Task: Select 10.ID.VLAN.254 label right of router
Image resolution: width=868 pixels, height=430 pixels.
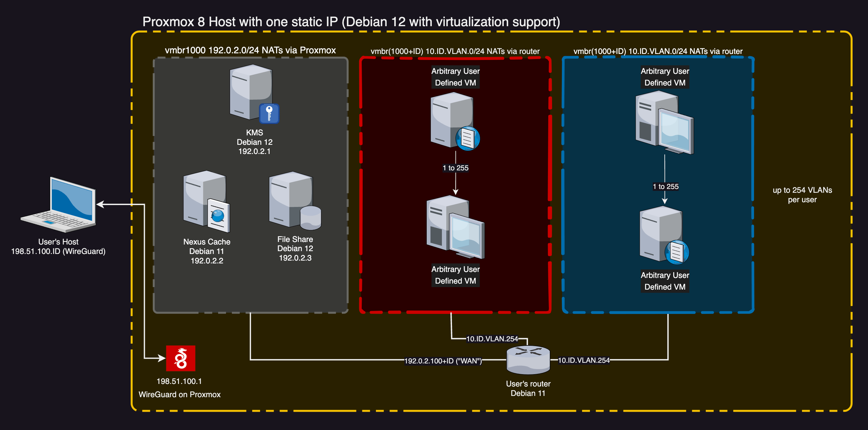Action: [584, 360]
